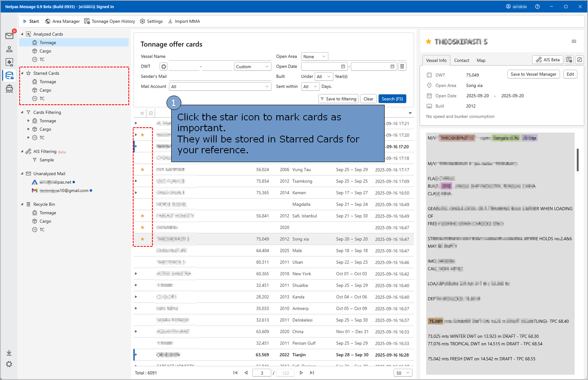Toggle the star on the Vung Tau row
This screenshot has height=380, width=588.
tap(142, 170)
